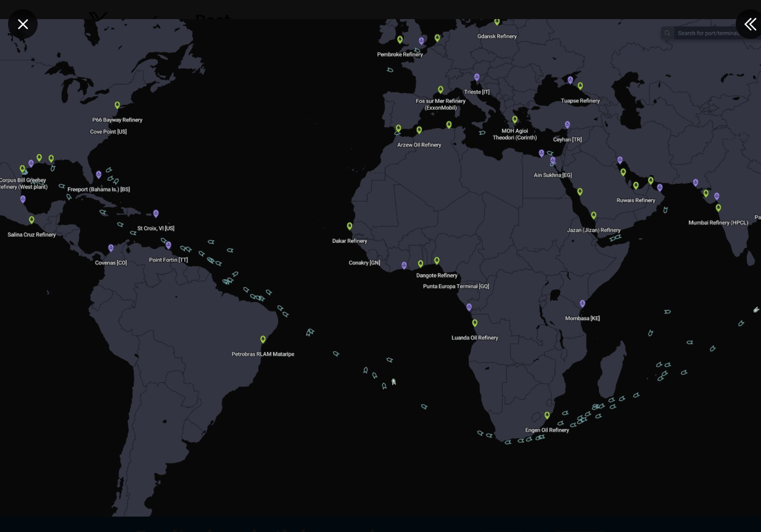
Task: Open the purple Point Fortin [TT] pin
Action: pyautogui.click(x=168, y=245)
